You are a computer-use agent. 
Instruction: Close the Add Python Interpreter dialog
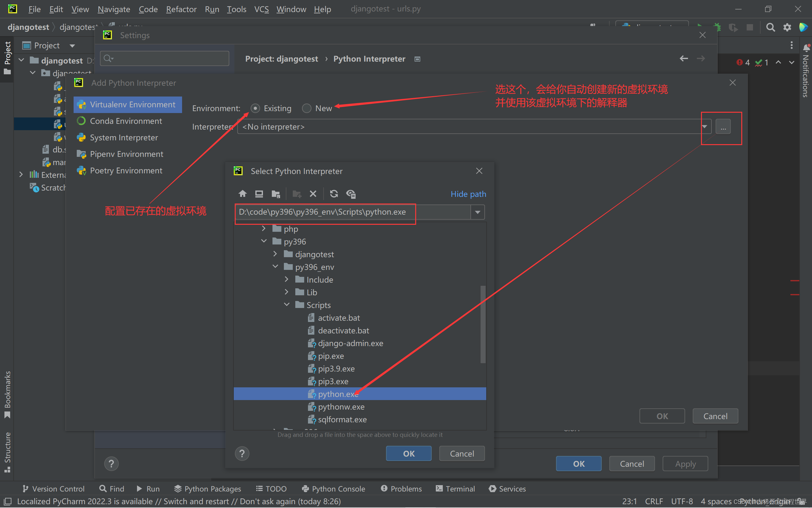coord(733,83)
